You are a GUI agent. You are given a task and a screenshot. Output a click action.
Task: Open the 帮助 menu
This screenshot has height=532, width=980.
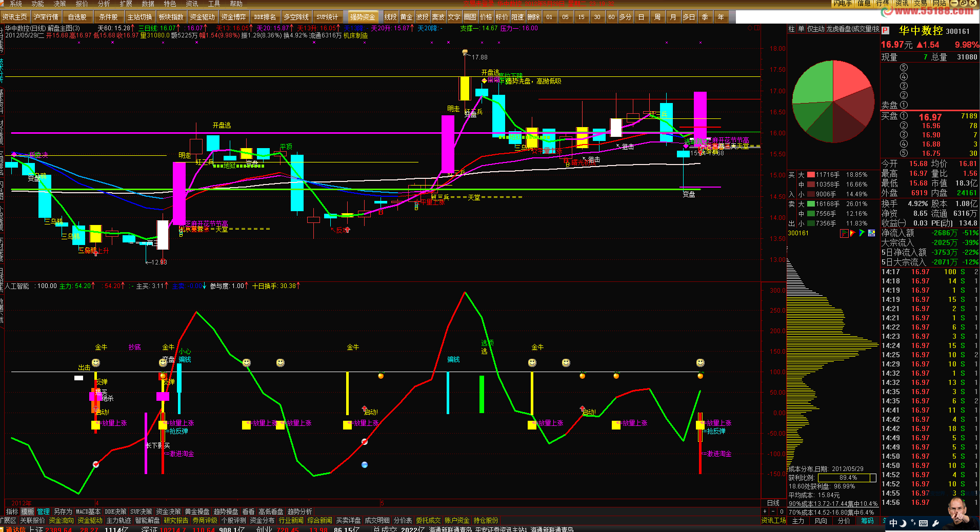click(x=236, y=4)
